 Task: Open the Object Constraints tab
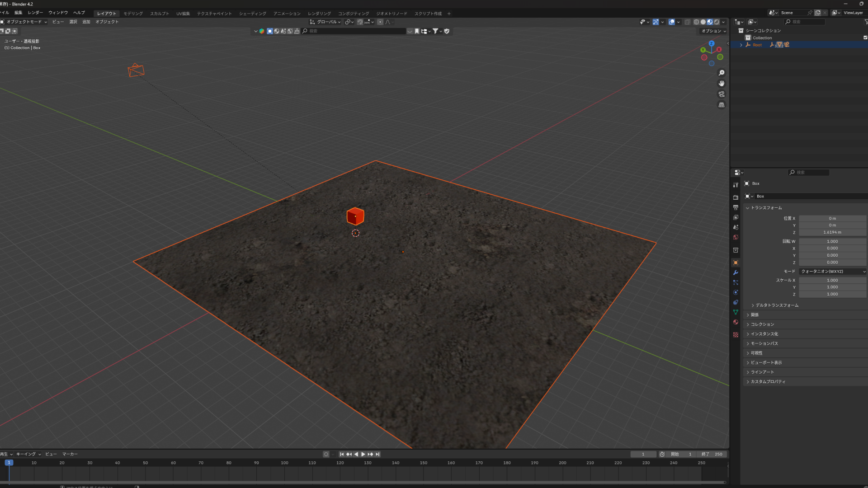point(736,302)
